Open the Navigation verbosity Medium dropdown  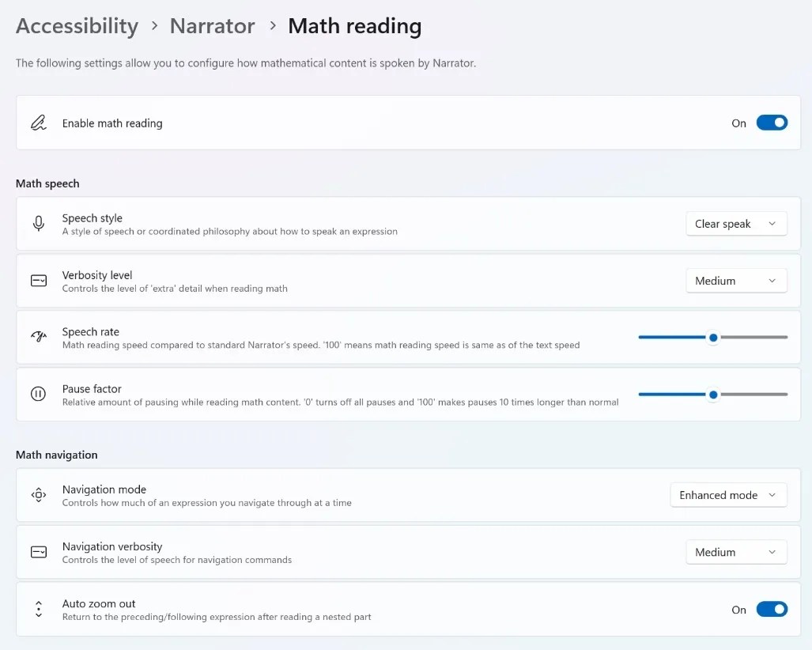coord(736,552)
